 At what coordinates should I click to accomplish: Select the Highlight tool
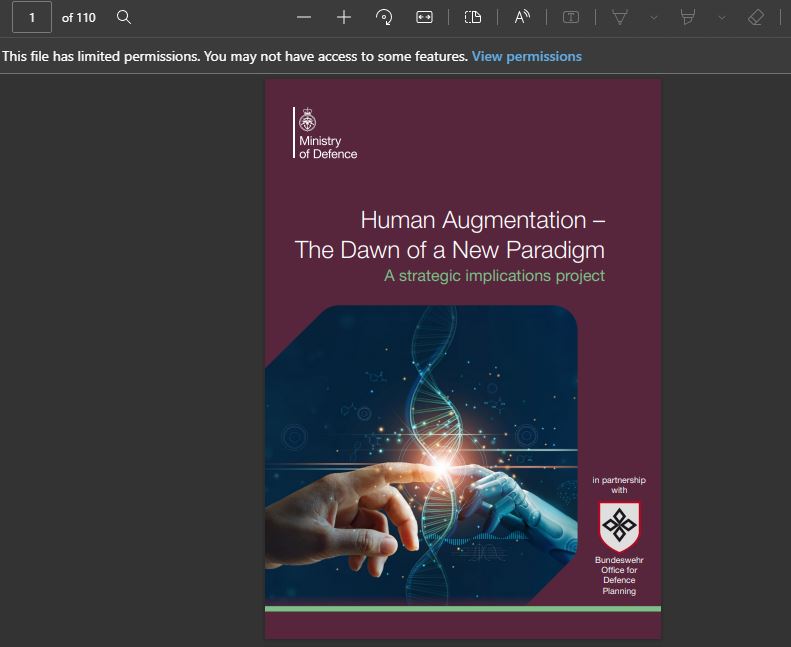click(x=688, y=18)
